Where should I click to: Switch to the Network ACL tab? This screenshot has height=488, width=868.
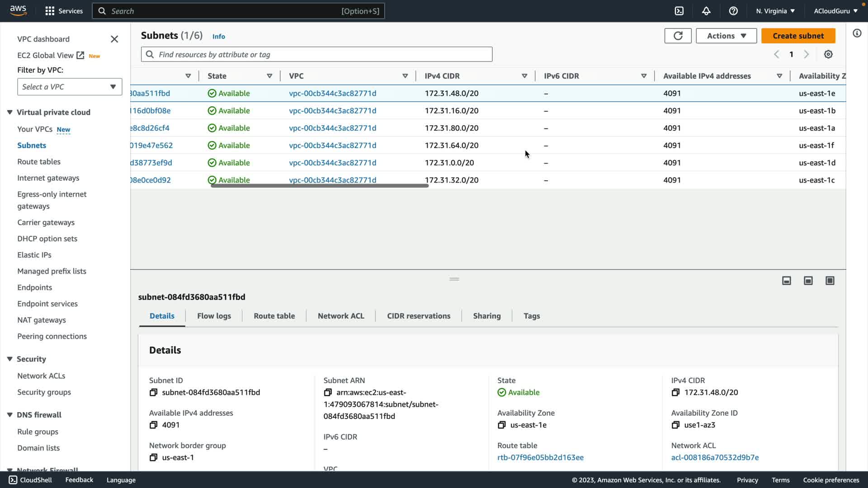point(341,316)
